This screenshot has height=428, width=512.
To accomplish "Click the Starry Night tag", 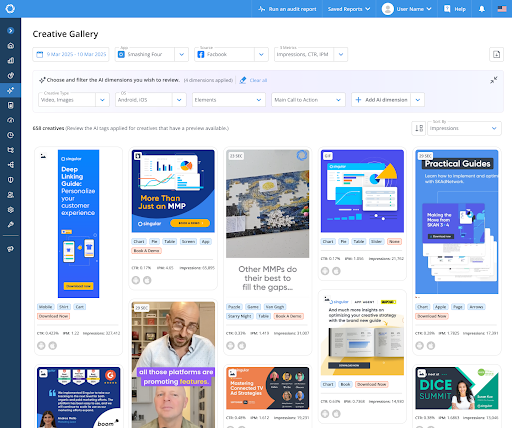I will pos(240,316).
